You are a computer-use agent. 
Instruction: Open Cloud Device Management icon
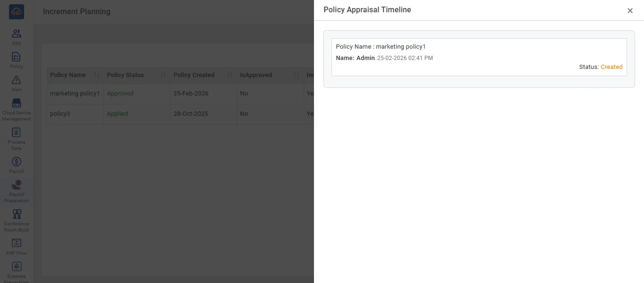pos(17,103)
